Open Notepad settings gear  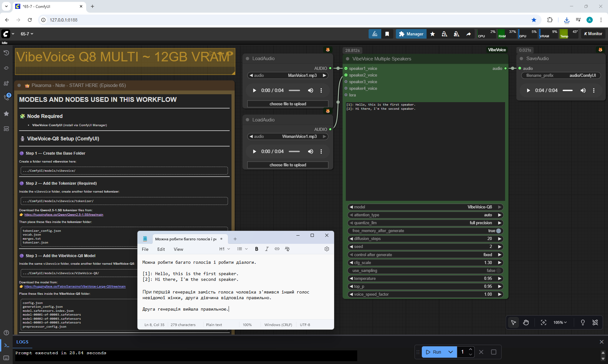[326, 249]
